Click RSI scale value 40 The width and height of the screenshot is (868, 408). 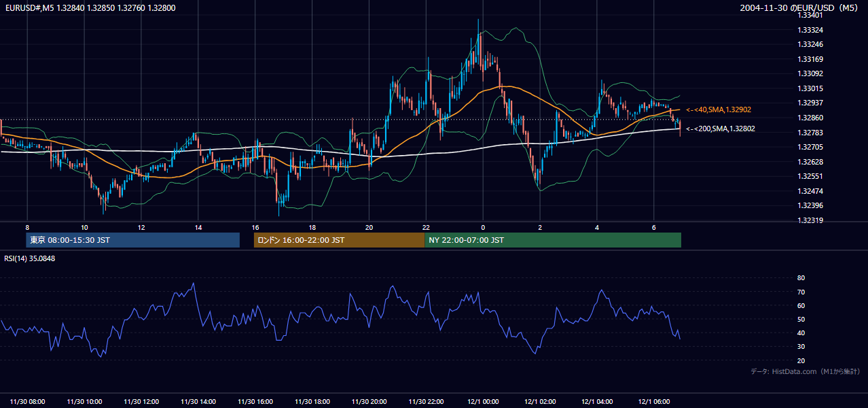click(x=801, y=333)
